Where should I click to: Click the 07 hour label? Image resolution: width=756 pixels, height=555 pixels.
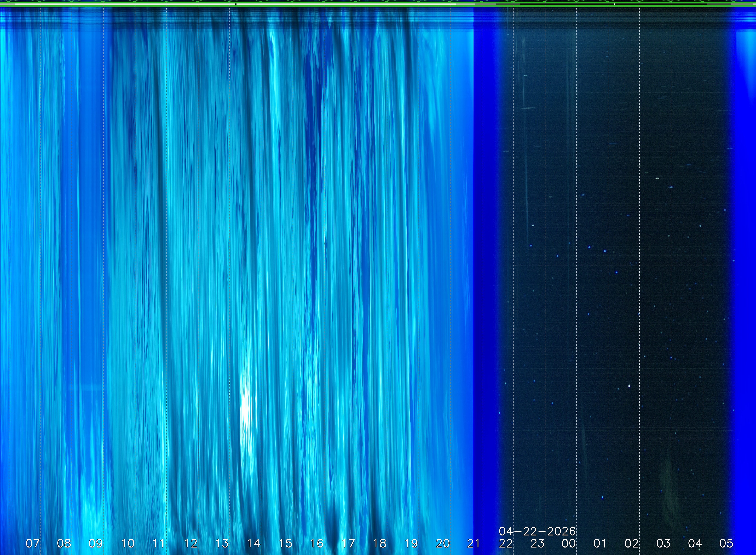click(x=32, y=543)
